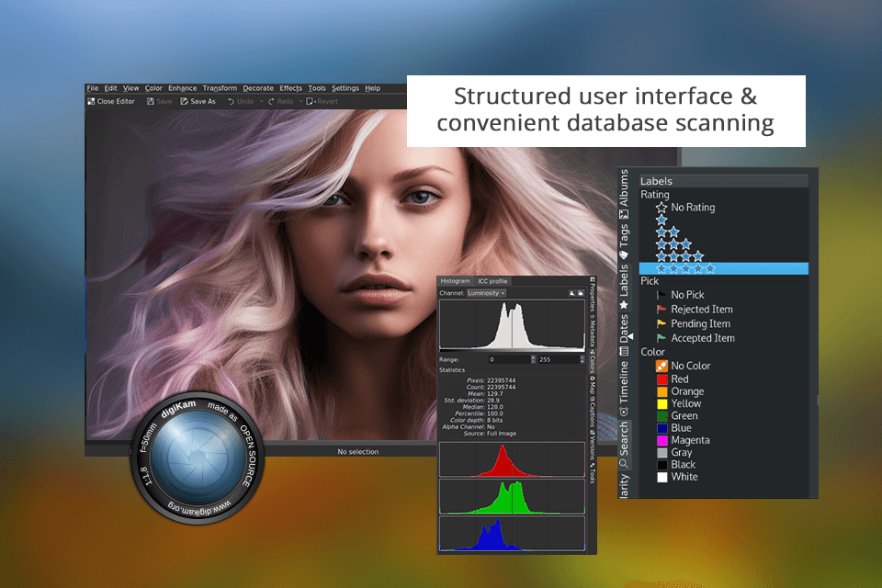The height and width of the screenshot is (588, 882).
Task: Select the Pending Item yellow flag
Action: [x=693, y=324]
